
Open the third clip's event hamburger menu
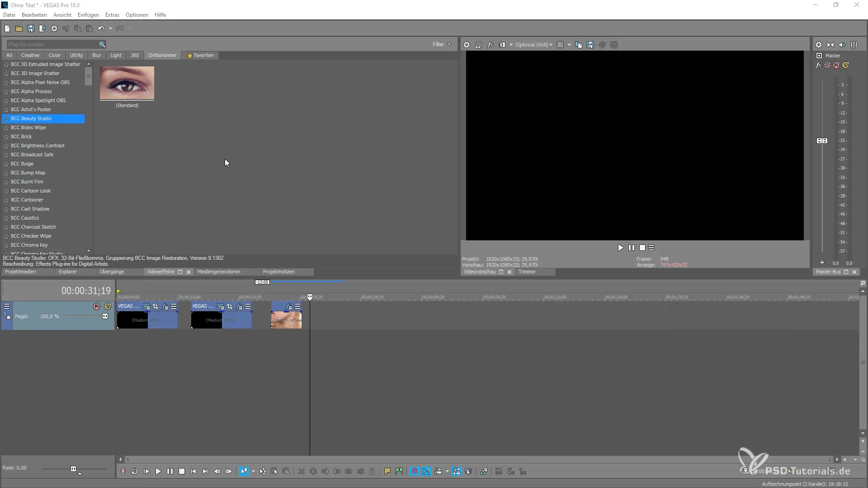point(297,306)
